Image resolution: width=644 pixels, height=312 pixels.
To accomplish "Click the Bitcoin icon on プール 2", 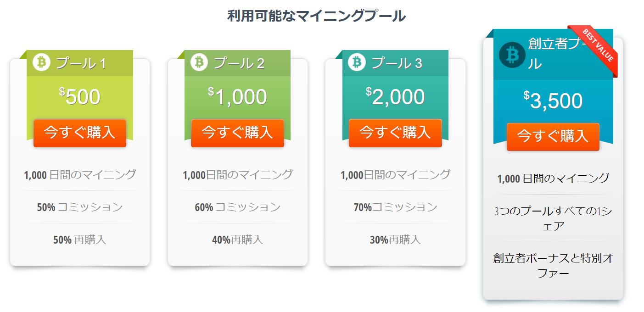I will pyautogui.click(x=199, y=62).
